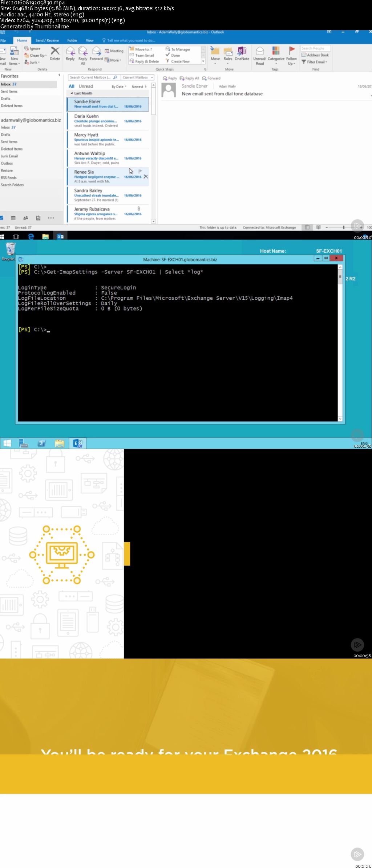Switch to Tasks in Outlook navigation bar
372x868 pixels.
[38, 218]
